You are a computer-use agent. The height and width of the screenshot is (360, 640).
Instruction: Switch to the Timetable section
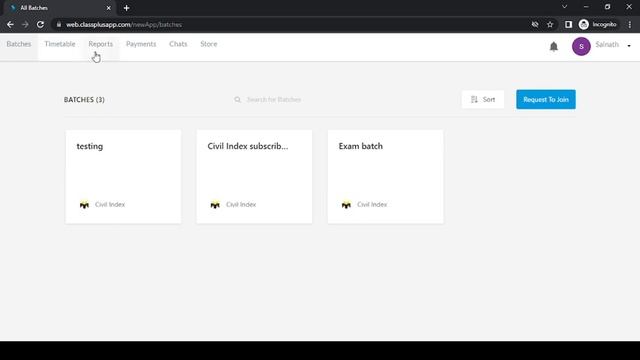[x=60, y=44]
